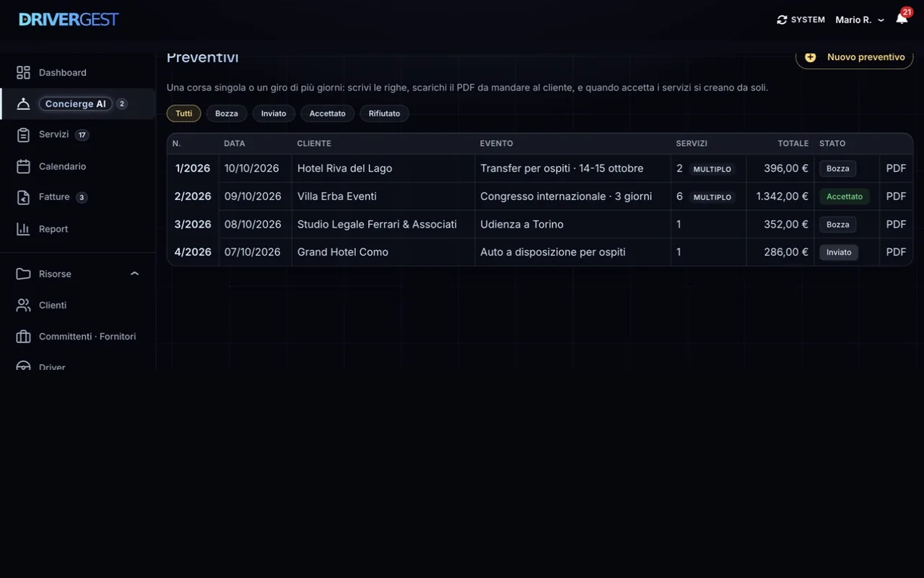Click the Accettato status badge for Villa Erba
The image size is (924, 578).
(x=845, y=197)
